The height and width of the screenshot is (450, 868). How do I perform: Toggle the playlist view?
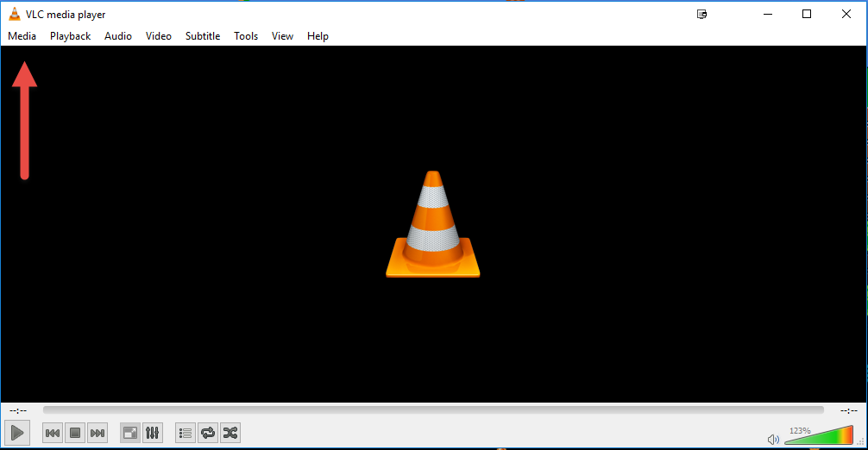(x=186, y=433)
